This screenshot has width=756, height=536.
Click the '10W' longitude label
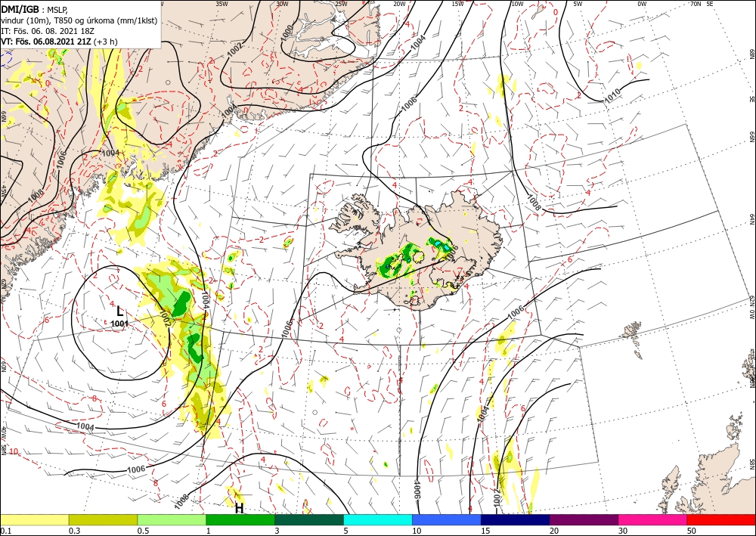(x=517, y=4)
